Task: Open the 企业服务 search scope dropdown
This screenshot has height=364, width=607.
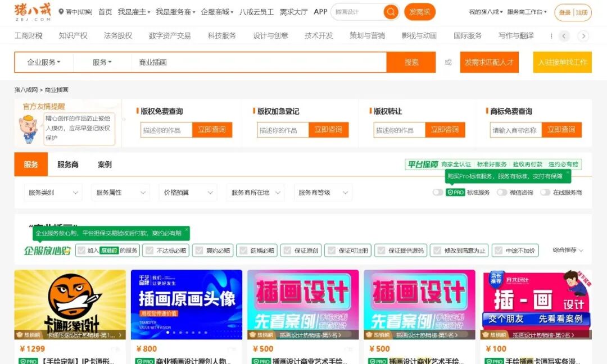Action: click(44, 62)
